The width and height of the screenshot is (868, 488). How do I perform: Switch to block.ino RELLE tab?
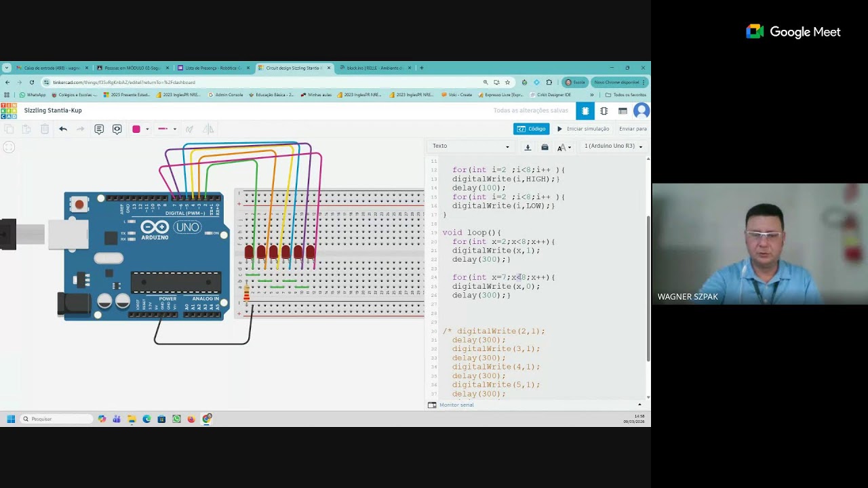[375, 68]
